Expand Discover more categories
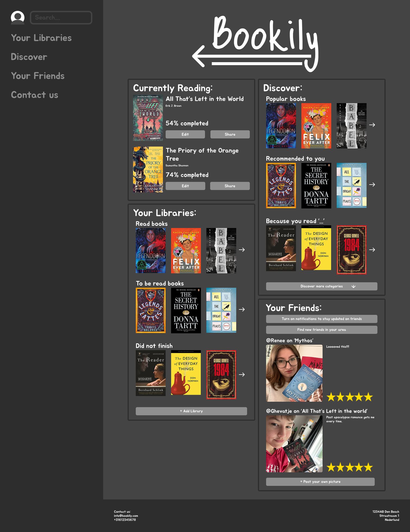 tap(322, 286)
